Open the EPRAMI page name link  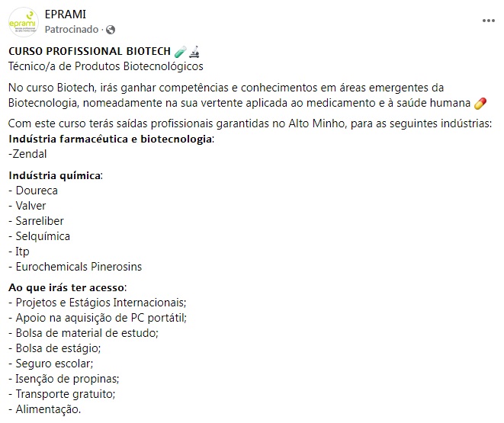[64, 14]
